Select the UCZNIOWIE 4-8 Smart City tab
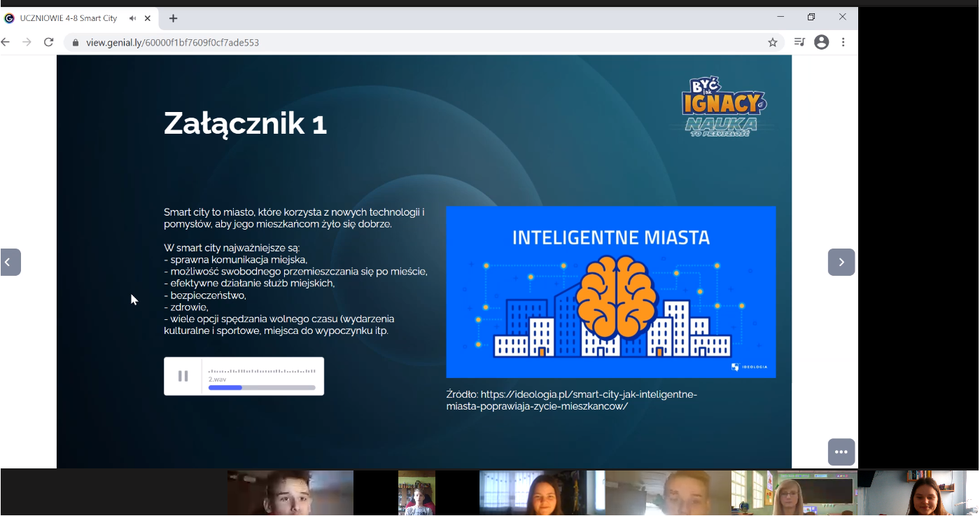 pos(69,18)
